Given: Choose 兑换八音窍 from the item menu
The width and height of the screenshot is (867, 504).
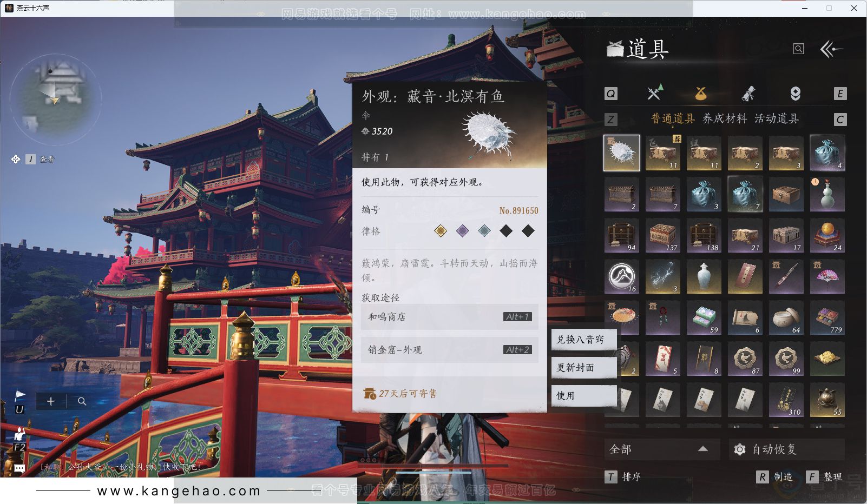Looking at the screenshot, I should (x=584, y=340).
